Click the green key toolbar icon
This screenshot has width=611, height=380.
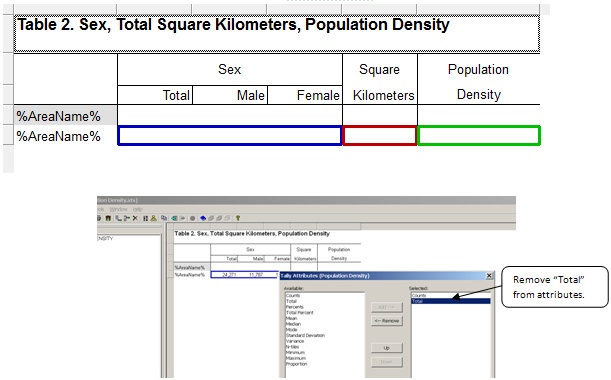click(238, 218)
